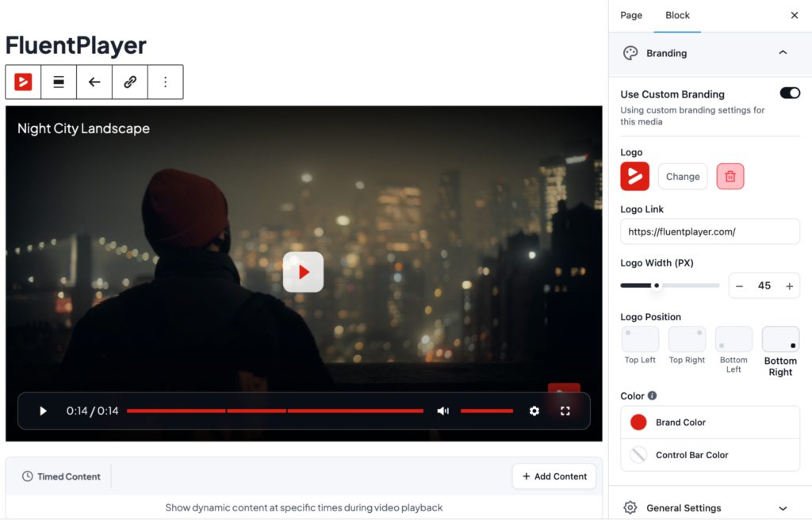Viewport: 812px width, 520px height.
Task: Open the block alignment option
Action: (x=59, y=82)
